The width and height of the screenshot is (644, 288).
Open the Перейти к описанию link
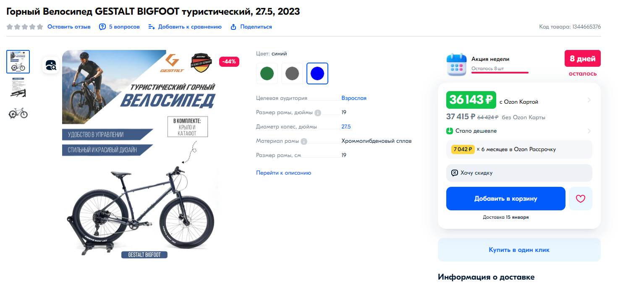[x=284, y=173]
